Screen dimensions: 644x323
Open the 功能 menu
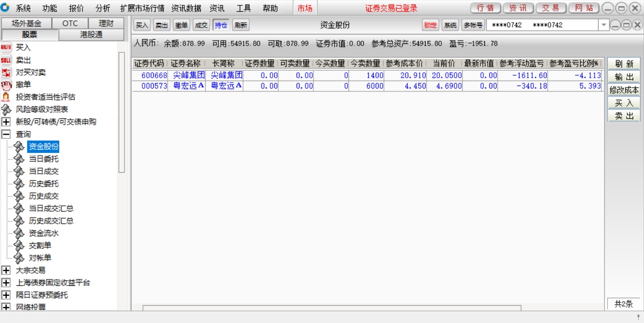(x=49, y=8)
